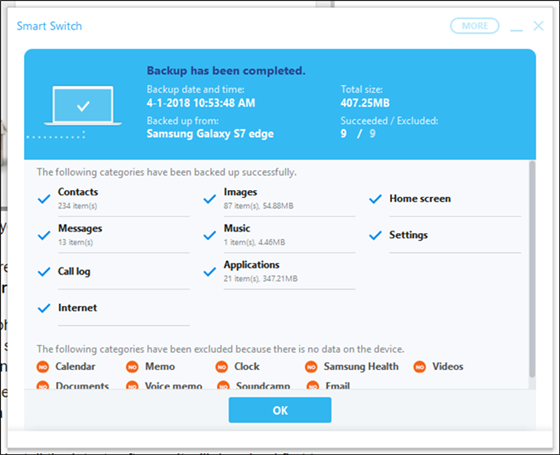Click the excluded Clock label
This screenshot has width=560, height=455.
(247, 366)
